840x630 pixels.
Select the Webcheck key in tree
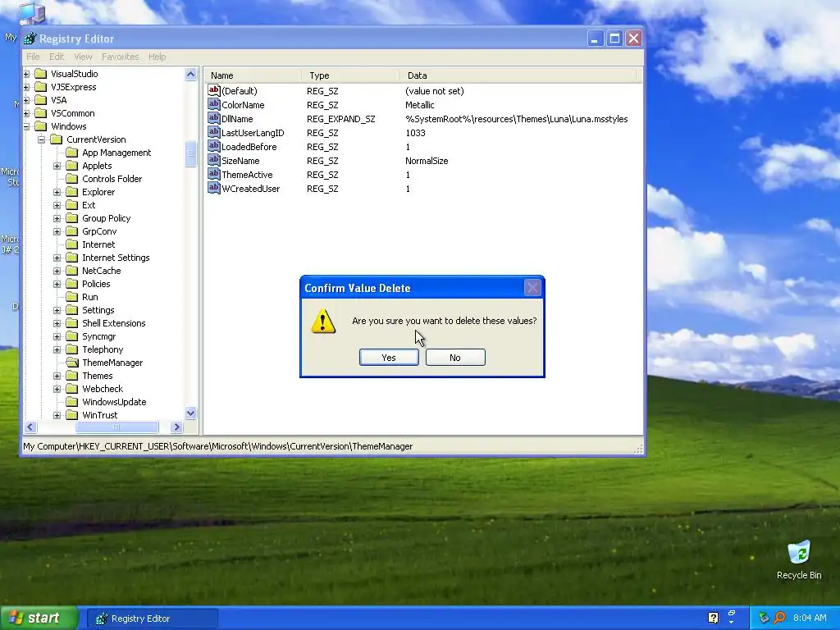[103, 389]
